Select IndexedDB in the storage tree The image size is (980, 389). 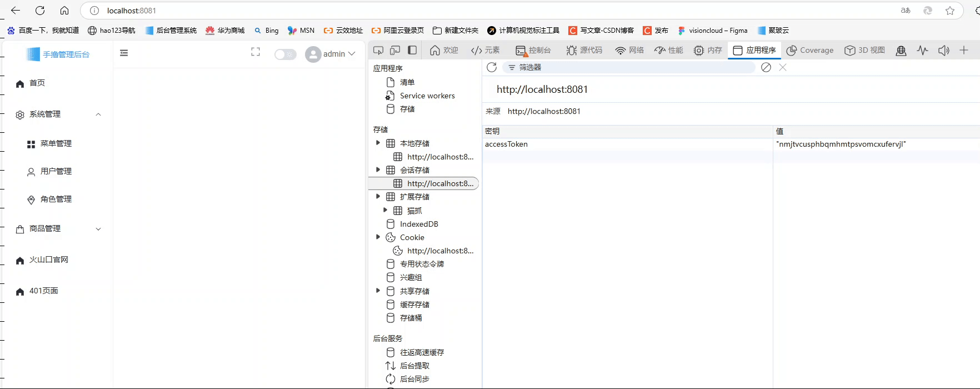(x=412, y=224)
